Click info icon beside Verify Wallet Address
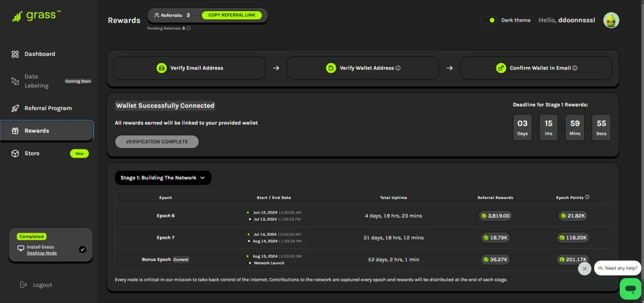The image size is (644, 303). [398, 68]
